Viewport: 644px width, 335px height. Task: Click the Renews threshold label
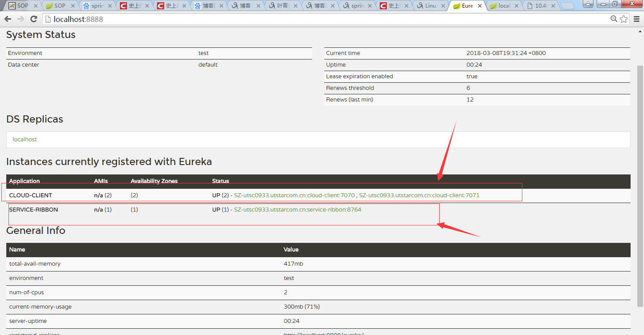point(350,88)
